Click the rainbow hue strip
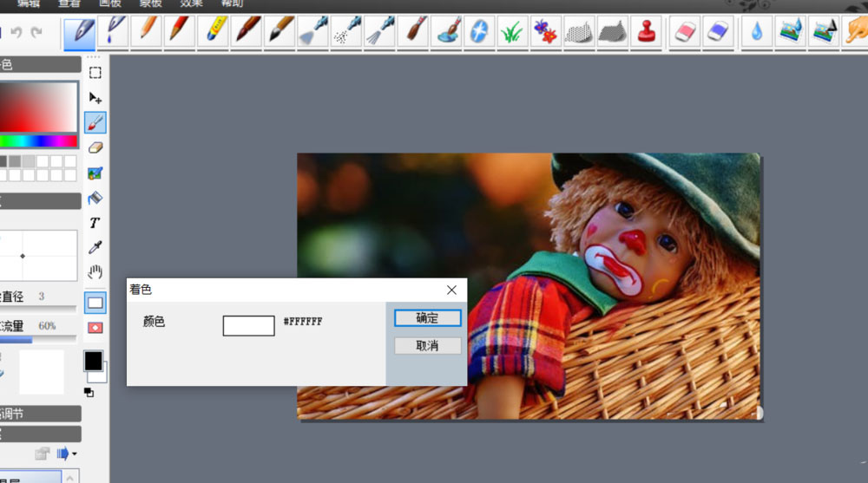Image resolution: width=868 pixels, height=483 pixels. 37,141
